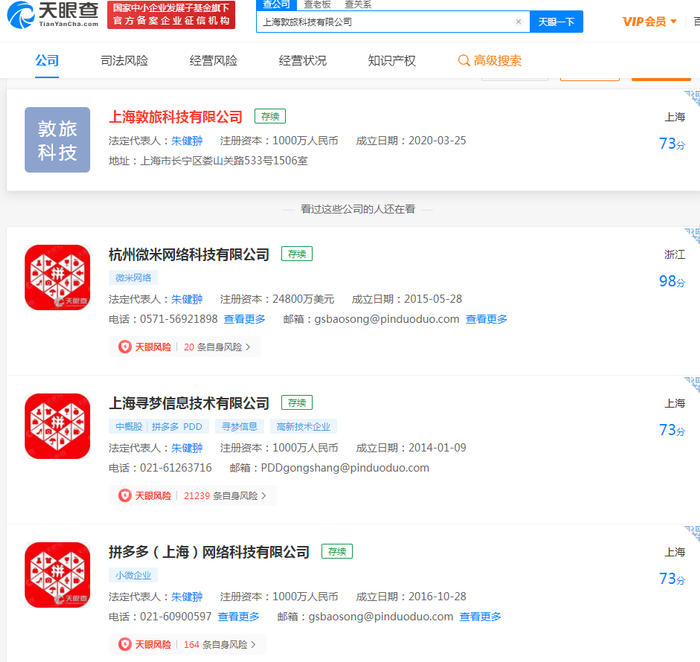This screenshot has width=700, height=662.
Task: Click the 寻梦信息 tag
Action: (x=239, y=426)
